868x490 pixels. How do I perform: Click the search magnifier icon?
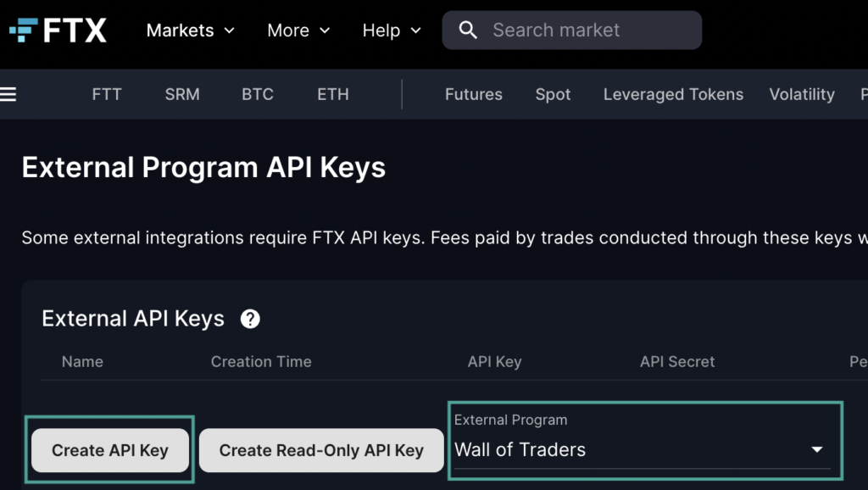pos(468,31)
